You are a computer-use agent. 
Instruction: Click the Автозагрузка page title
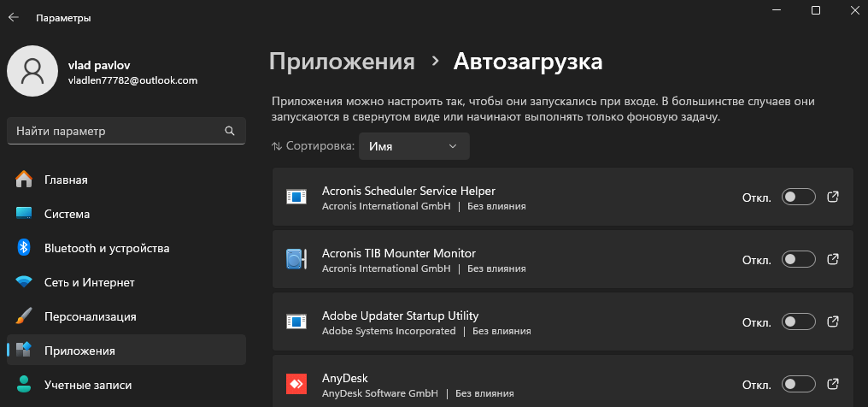pos(528,62)
